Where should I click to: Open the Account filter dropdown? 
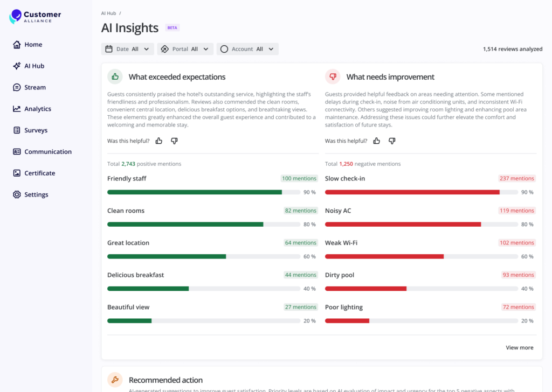pos(247,49)
